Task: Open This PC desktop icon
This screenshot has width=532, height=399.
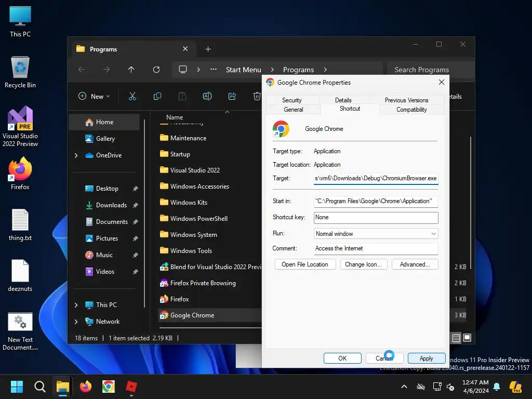Action: click(x=20, y=22)
